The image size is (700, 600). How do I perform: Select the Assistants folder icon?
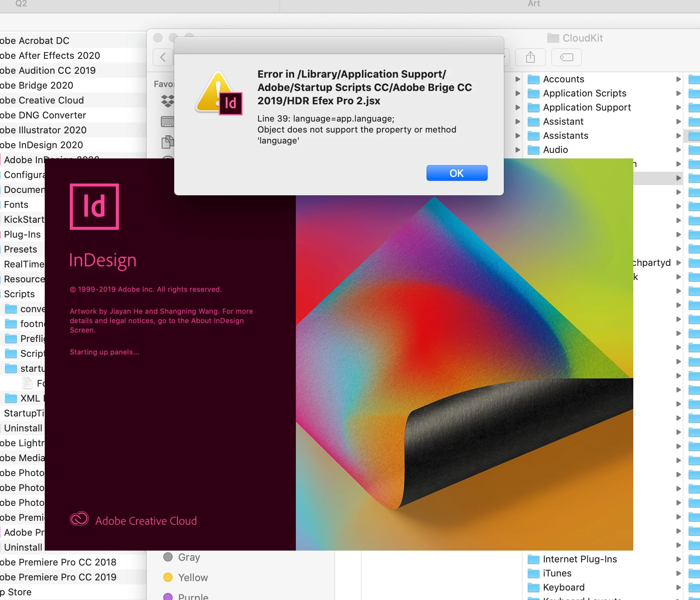pyautogui.click(x=533, y=136)
